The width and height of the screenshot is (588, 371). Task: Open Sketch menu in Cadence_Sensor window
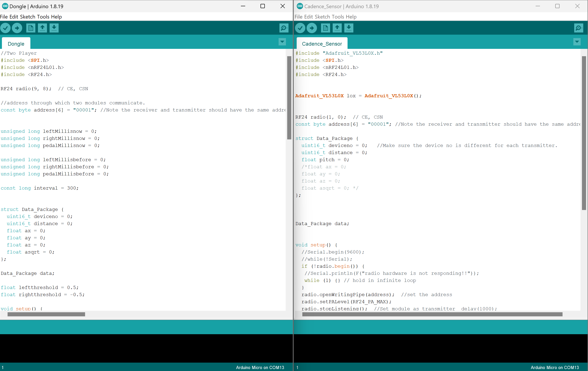tap(322, 17)
